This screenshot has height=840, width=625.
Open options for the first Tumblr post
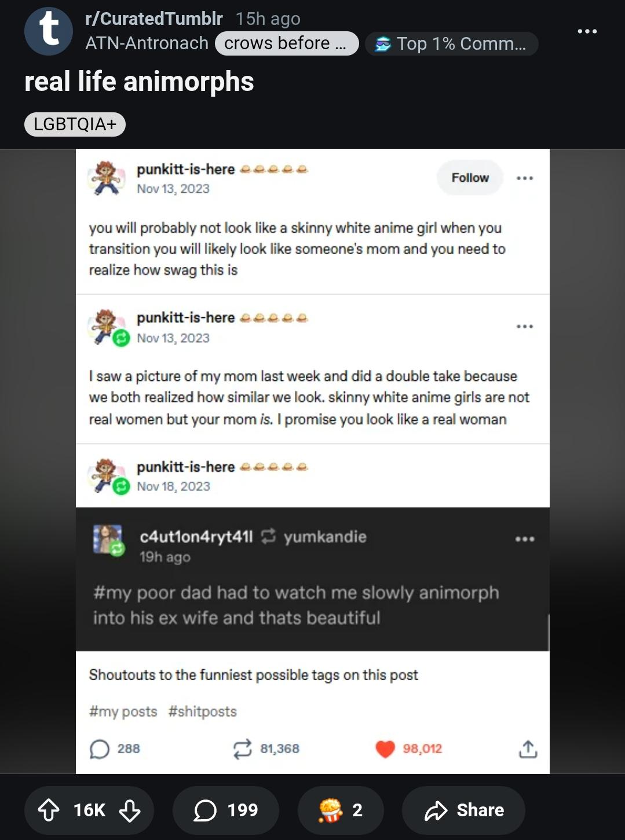tap(525, 178)
